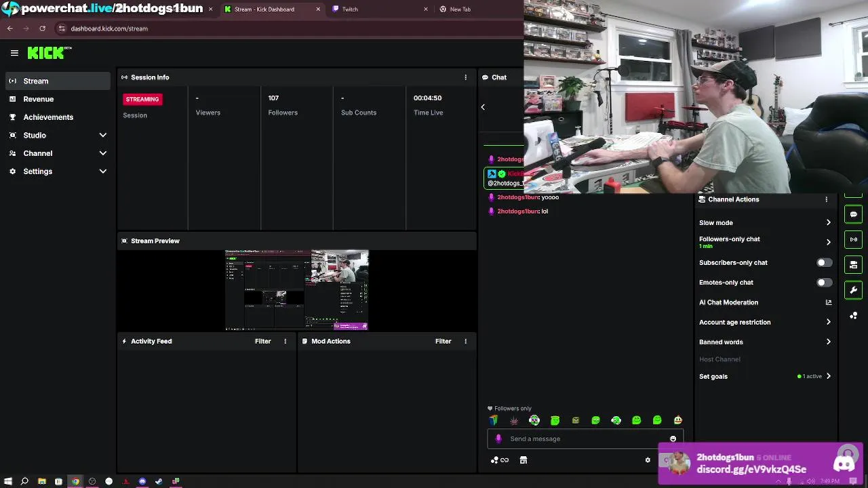The image size is (868, 488).
Task: Select Revenue in the sidebar
Action: 58,99
